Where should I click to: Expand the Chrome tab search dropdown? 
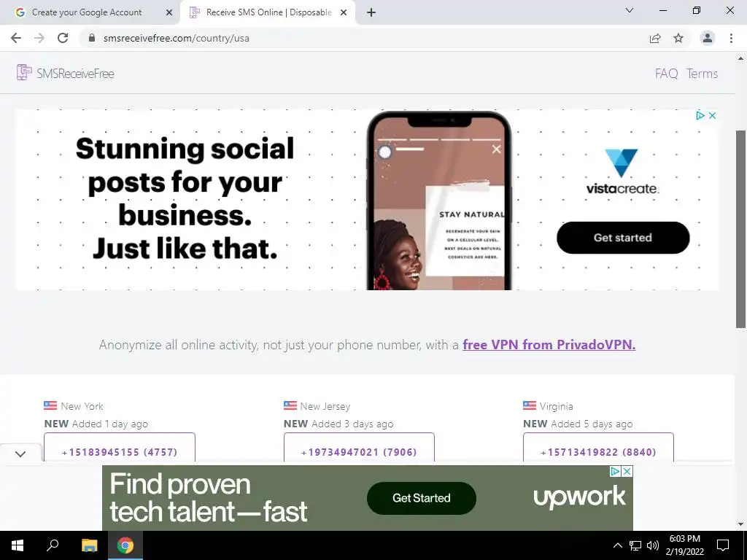[x=630, y=10]
